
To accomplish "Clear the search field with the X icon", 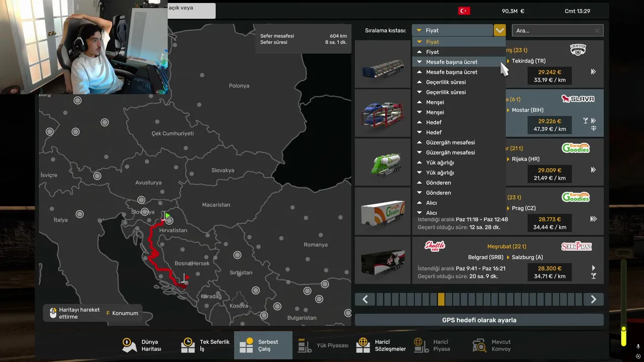I will coord(597,31).
